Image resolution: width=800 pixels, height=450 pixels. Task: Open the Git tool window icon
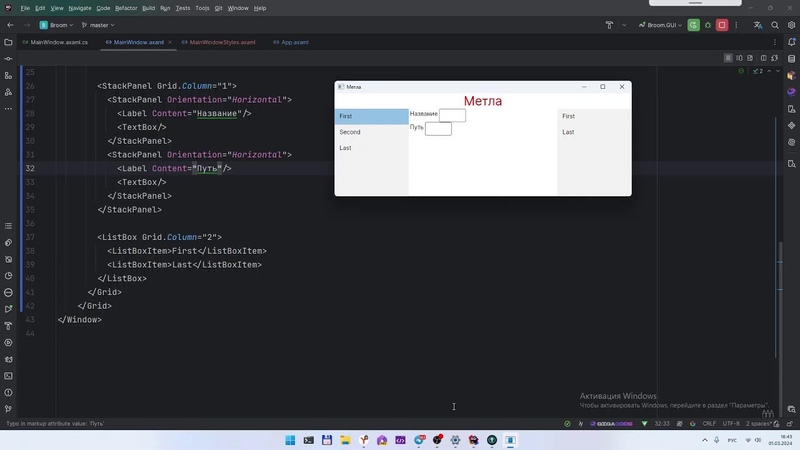(x=8, y=409)
